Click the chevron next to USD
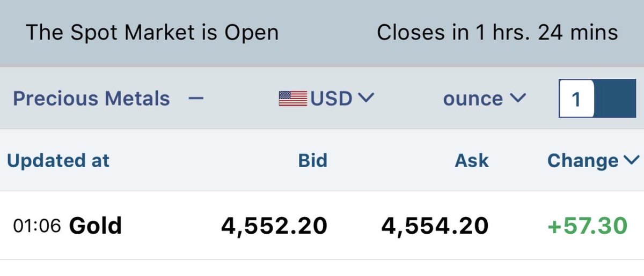Image resolution: width=644 pixels, height=276 pixels. 365,98
